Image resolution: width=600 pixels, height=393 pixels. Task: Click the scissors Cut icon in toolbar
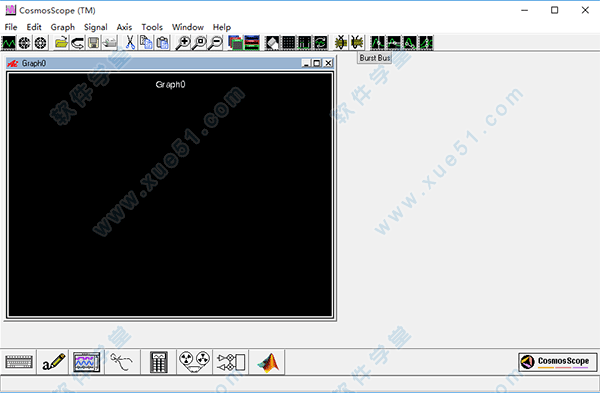pyautogui.click(x=130, y=42)
